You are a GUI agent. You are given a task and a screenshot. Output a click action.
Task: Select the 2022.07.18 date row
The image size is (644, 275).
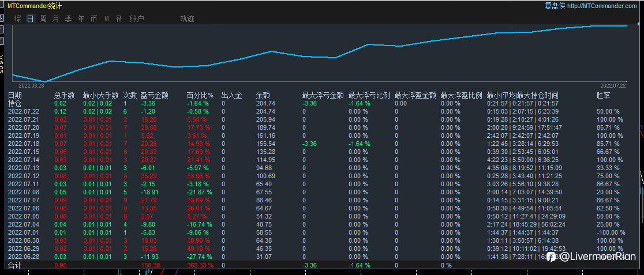24,144
